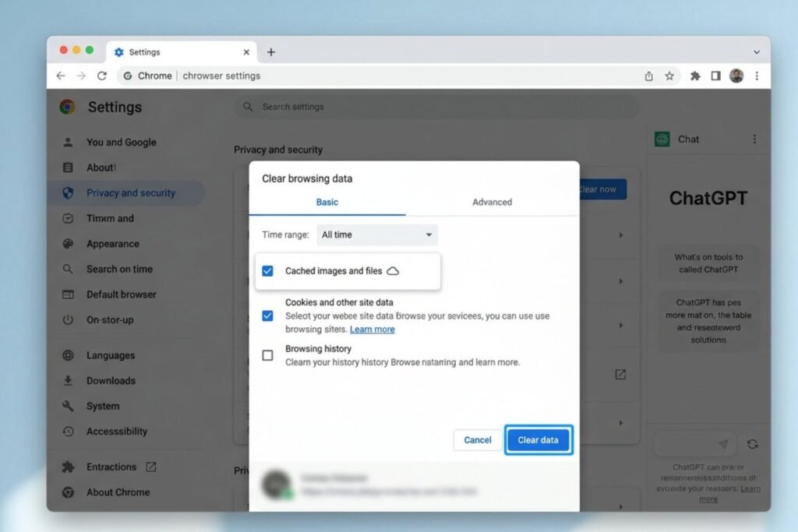
Task: Check the Browsing history checkbox
Action: [268, 355]
